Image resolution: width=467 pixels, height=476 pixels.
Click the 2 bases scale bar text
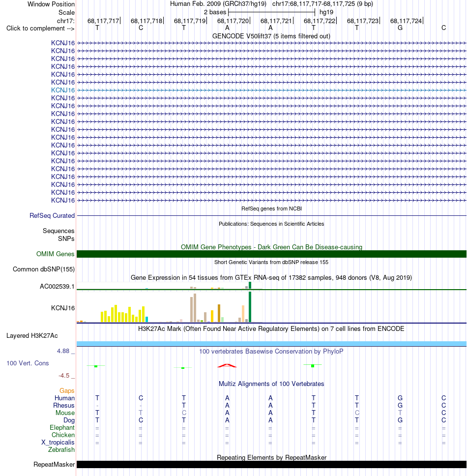tap(215, 12)
